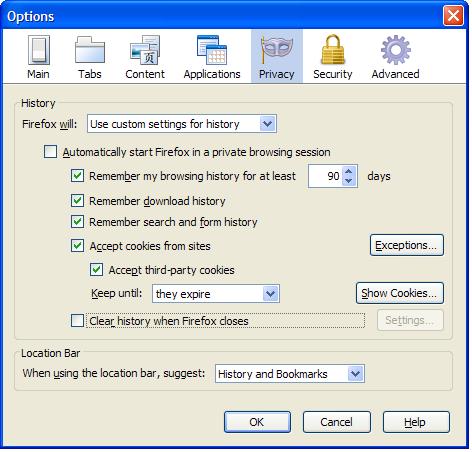Image resolution: width=472 pixels, height=452 pixels.
Task: Confirm with the OK button
Action: [257, 422]
